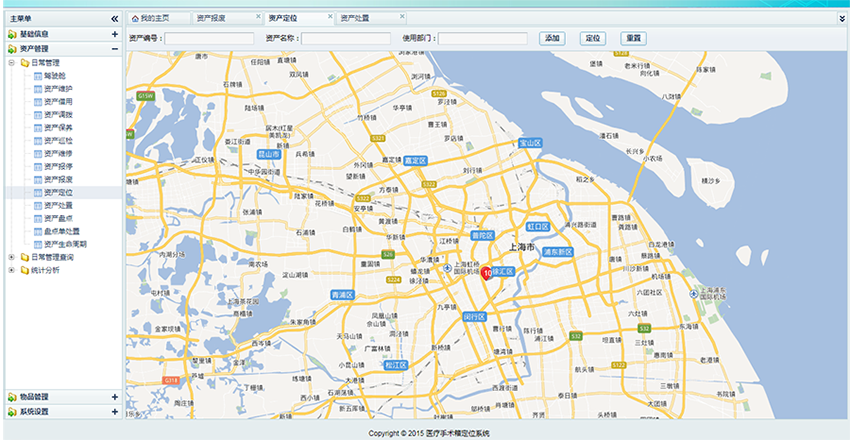This screenshot has width=850, height=440.
Task: Click the 系统设置 section icon
Action: (12, 412)
